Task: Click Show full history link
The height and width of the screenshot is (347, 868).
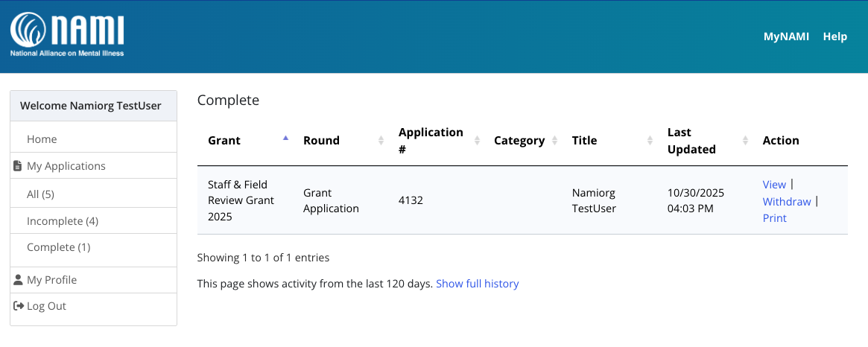Action: (x=477, y=284)
